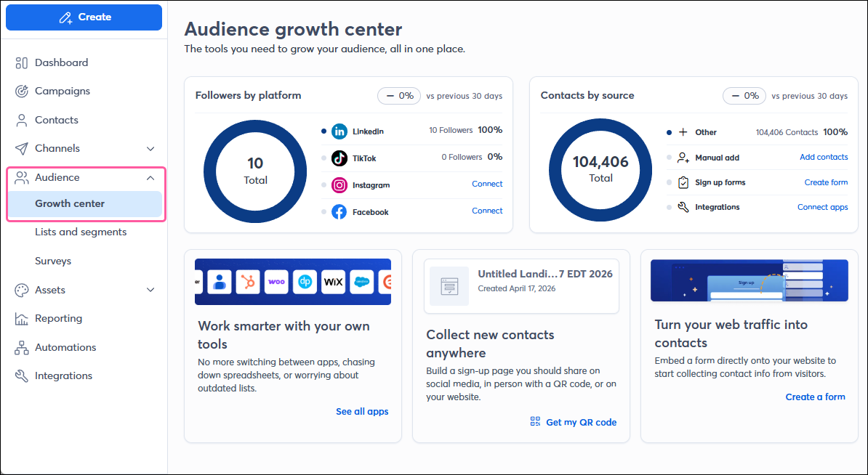Click the 'Followers by platform' heading
Image resolution: width=868 pixels, height=475 pixels.
[x=249, y=96]
